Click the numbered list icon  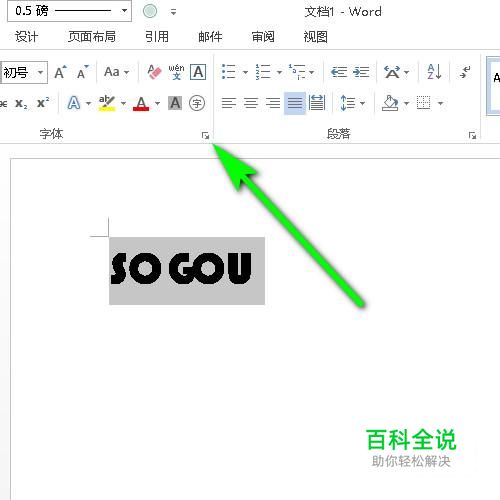click(x=263, y=72)
